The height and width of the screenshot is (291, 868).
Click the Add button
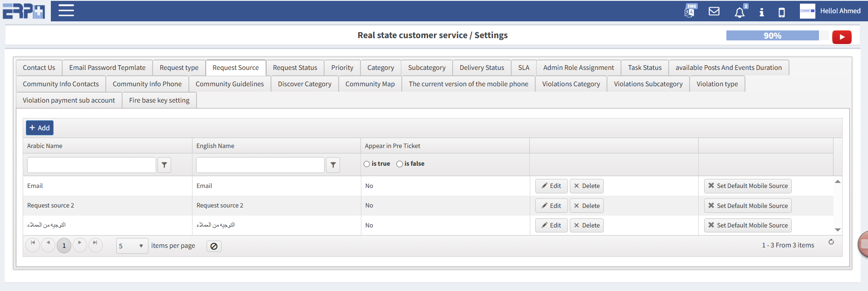39,128
